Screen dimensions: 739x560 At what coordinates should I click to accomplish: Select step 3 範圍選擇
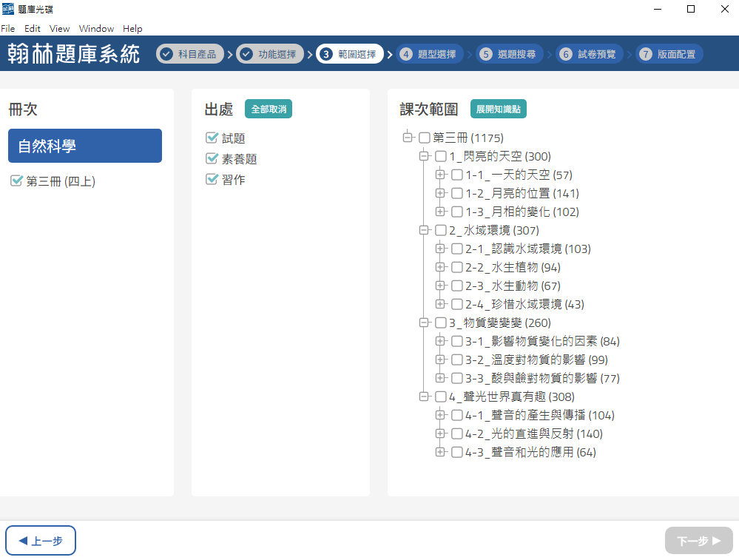pos(350,54)
